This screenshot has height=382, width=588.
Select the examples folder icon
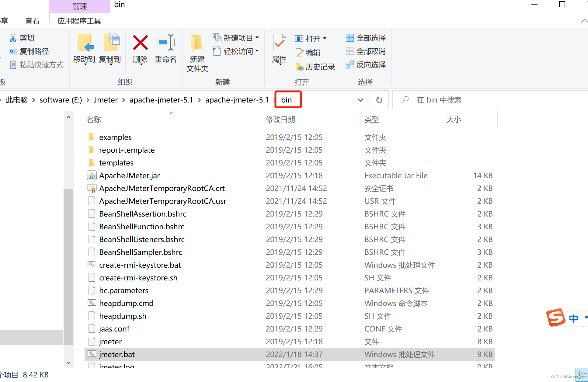point(91,137)
